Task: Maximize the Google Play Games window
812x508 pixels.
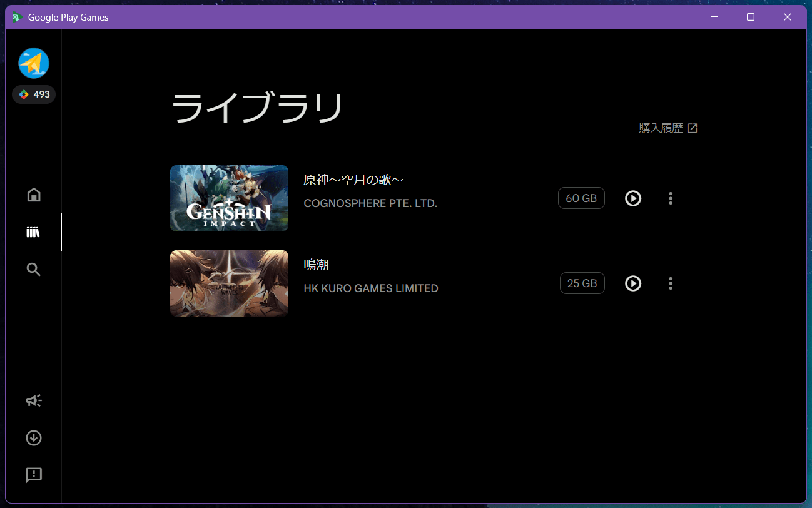Action: 751,17
